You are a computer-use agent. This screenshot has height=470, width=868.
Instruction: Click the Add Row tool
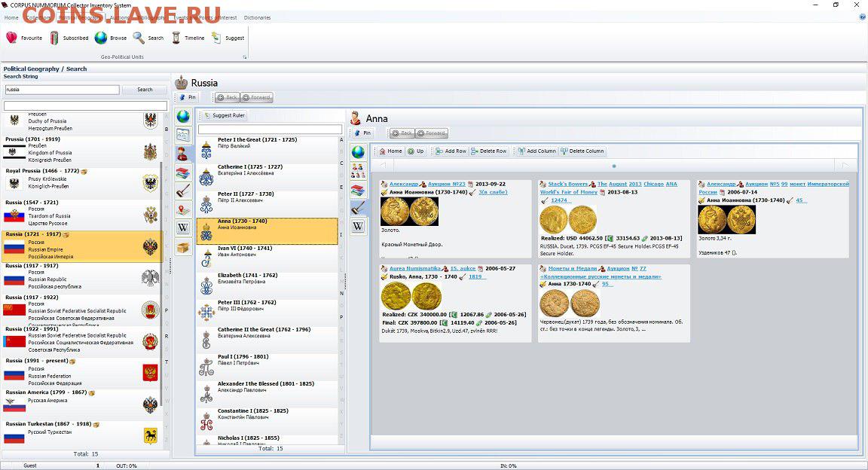point(451,151)
